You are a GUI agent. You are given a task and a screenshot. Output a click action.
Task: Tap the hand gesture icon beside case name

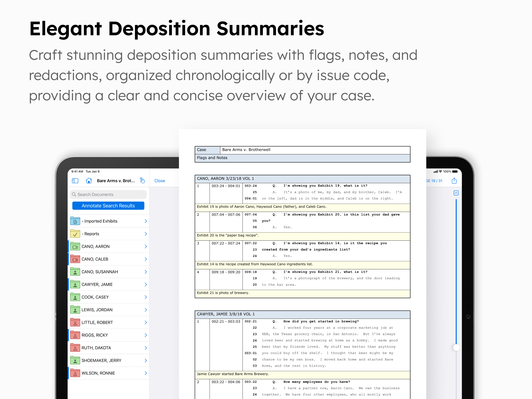[x=142, y=180]
